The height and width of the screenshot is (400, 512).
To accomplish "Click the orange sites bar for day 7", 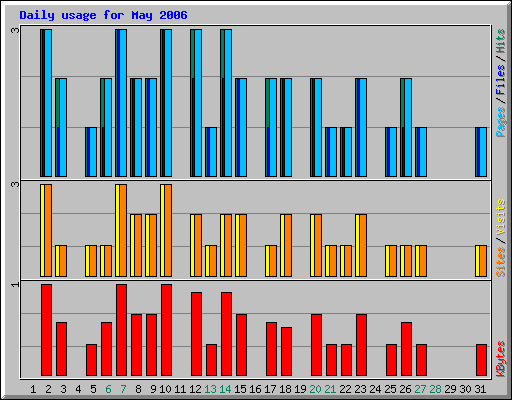I will point(123,230).
